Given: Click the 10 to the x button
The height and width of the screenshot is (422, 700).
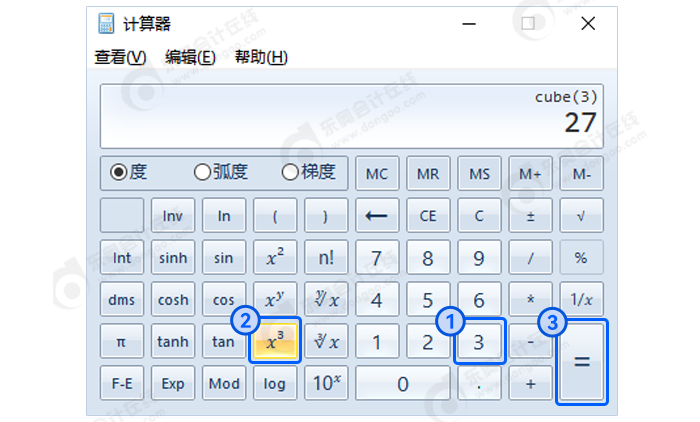Looking at the screenshot, I should pyautogui.click(x=326, y=383).
